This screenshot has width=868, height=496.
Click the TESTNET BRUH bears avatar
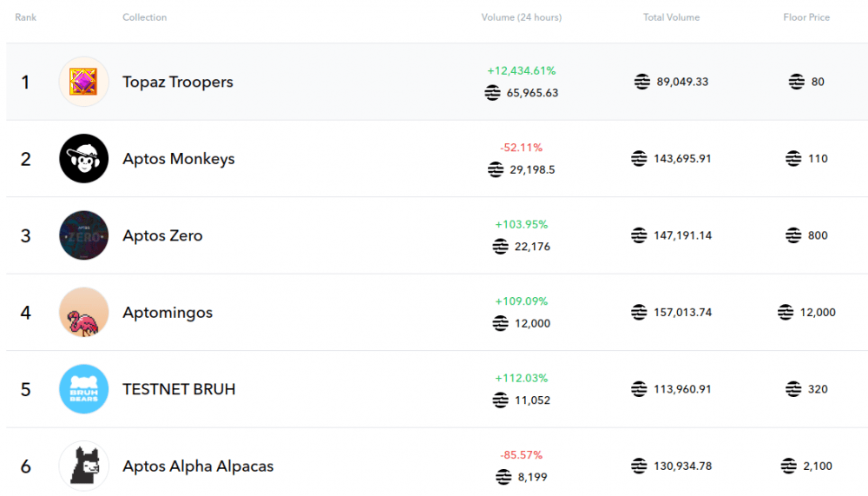tap(83, 389)
